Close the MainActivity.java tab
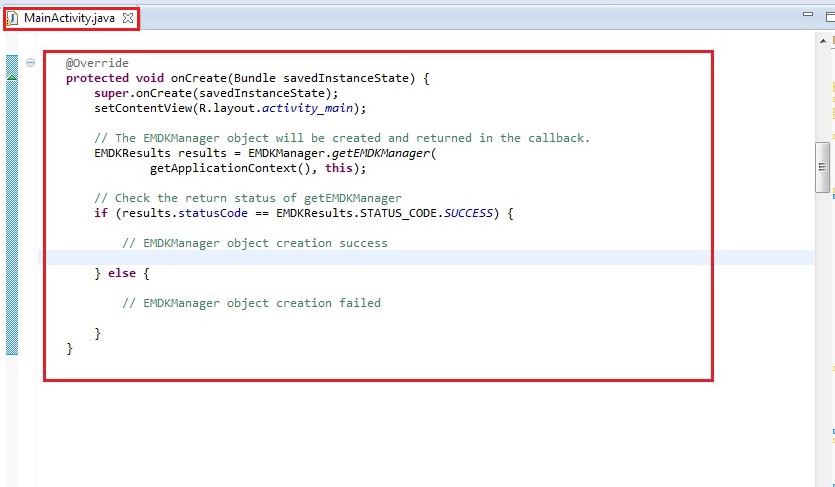Viewport: 835px width, 487px height. pos(127,18)
